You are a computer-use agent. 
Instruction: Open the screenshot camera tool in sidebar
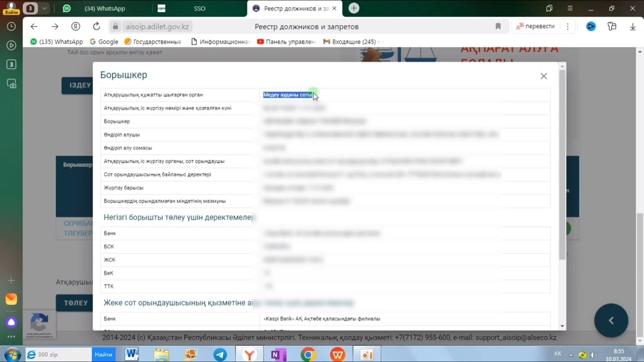tap(11, 84)
